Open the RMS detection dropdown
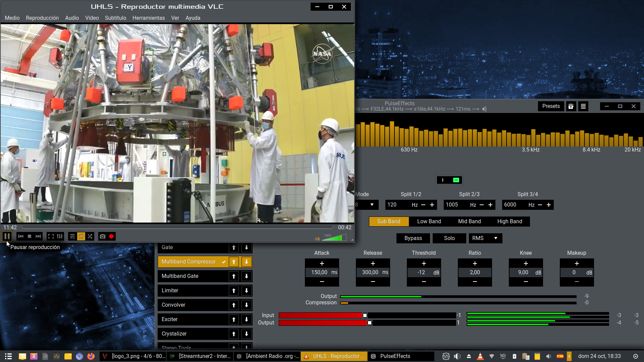This screenshot has height=362, width=644. pos(485,238)
